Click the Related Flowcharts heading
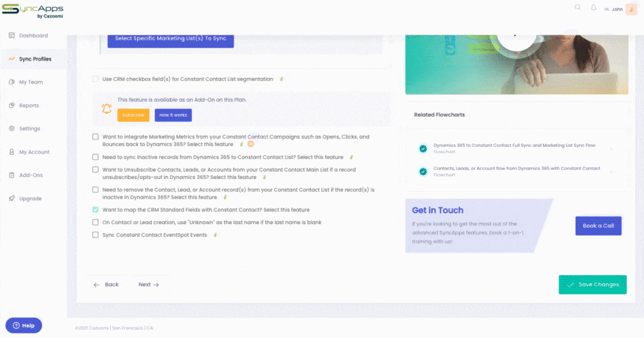Viewport: 644px width, 338px height. 439,115
